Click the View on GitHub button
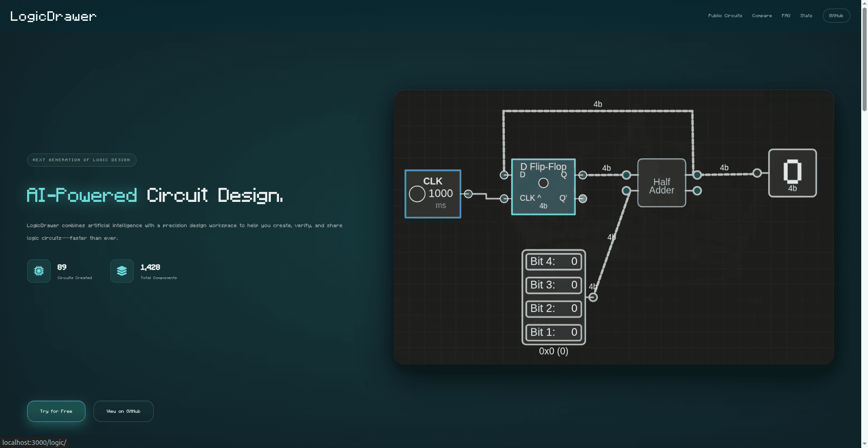The width and height of the screenshot is (868, 448). (123, 411)
